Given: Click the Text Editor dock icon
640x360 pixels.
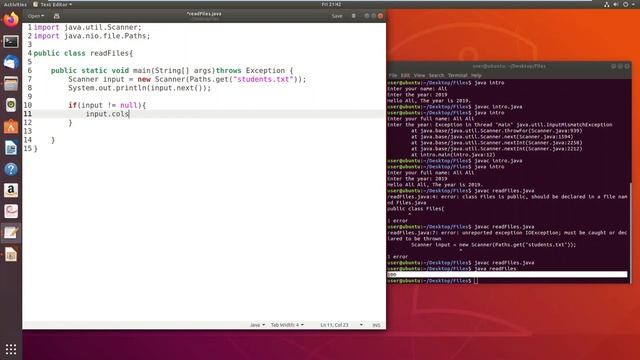Looking at the screenshot, I should tap(11, 233).
